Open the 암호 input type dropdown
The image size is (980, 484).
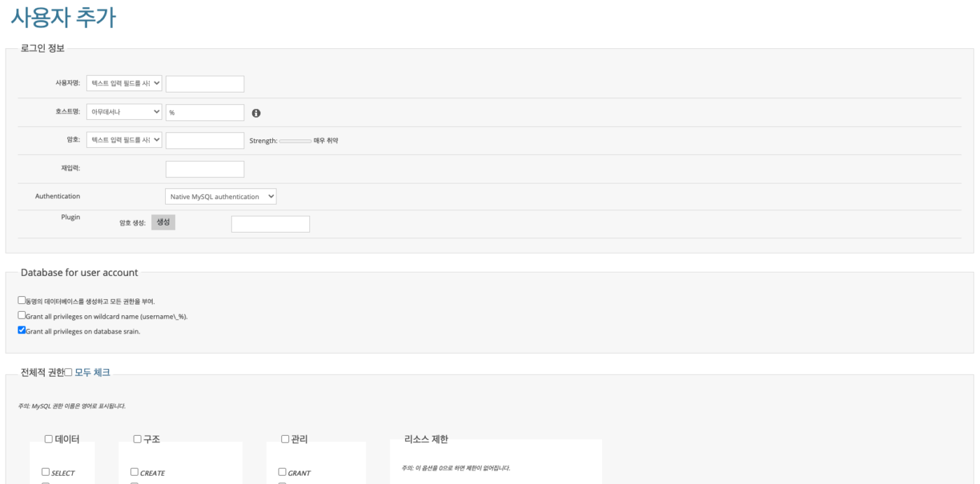[x=125, y=140]
